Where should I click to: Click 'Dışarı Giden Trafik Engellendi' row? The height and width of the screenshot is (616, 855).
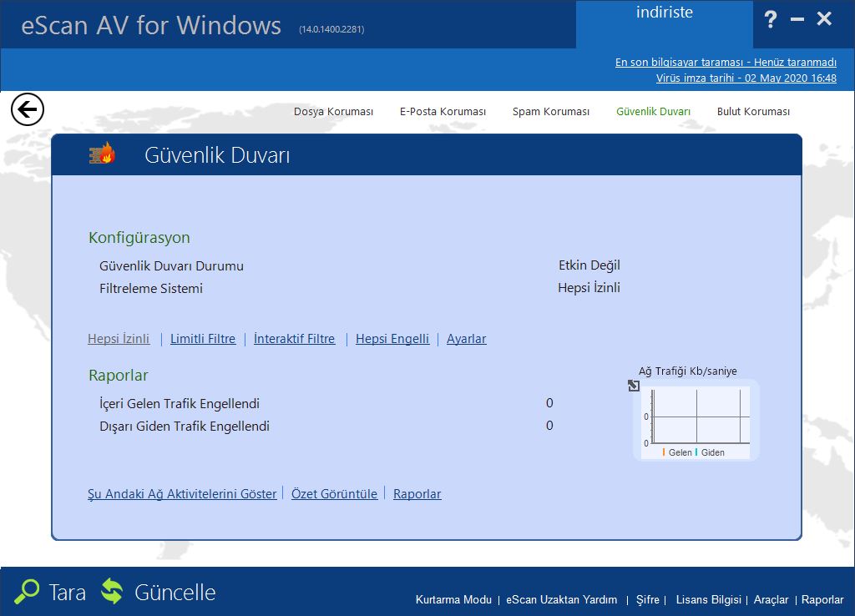click(x=326, y=426)
